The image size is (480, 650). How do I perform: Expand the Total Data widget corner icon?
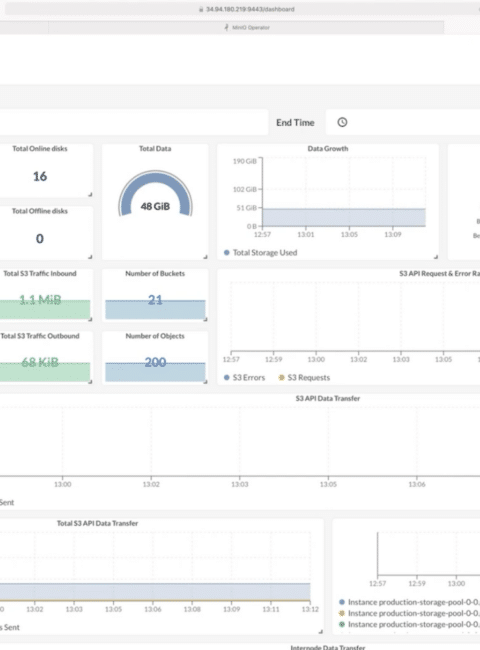[205, 257]
